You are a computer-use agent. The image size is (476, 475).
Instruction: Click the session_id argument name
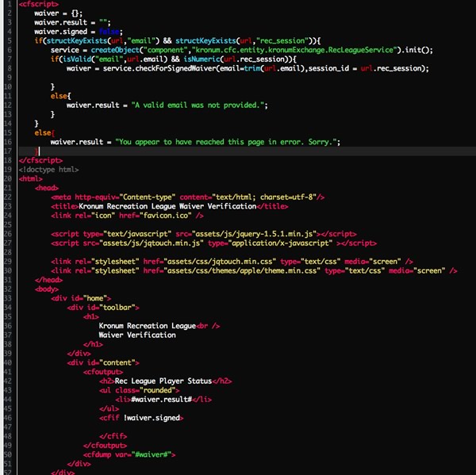(328, 68)
